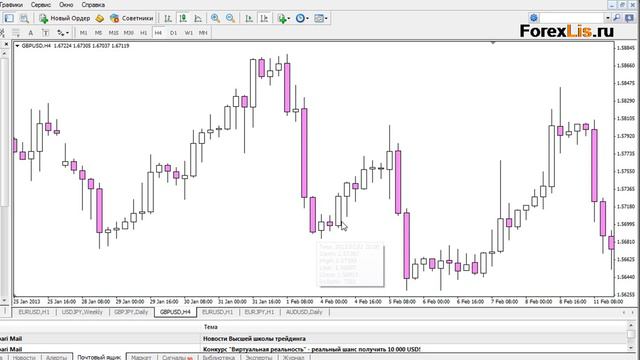Click the blue gear icon near search field
The height and width of the screenshot is (360, 640).
pyautogui.click(x=533, y=18)
